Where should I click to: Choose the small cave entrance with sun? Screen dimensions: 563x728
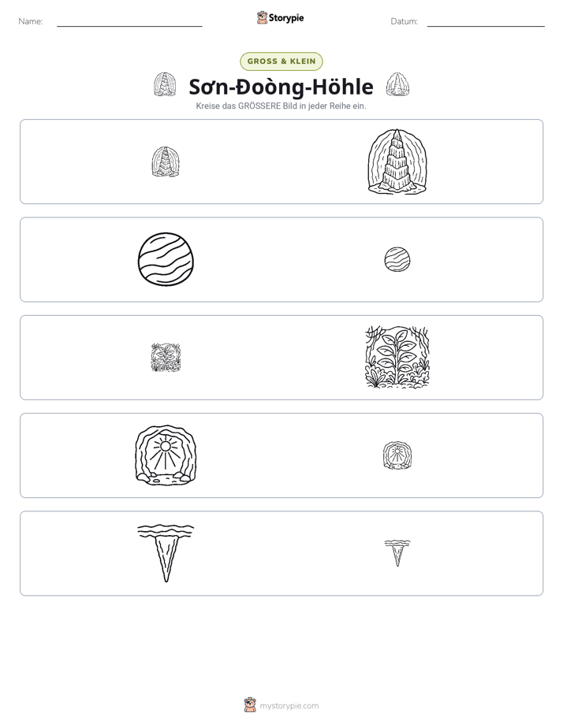[397, 455]
